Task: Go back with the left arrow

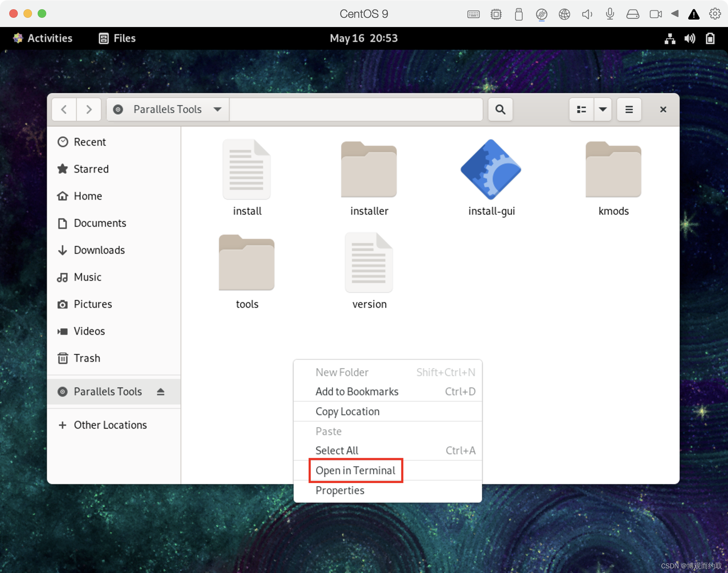Action: point(64,109)
